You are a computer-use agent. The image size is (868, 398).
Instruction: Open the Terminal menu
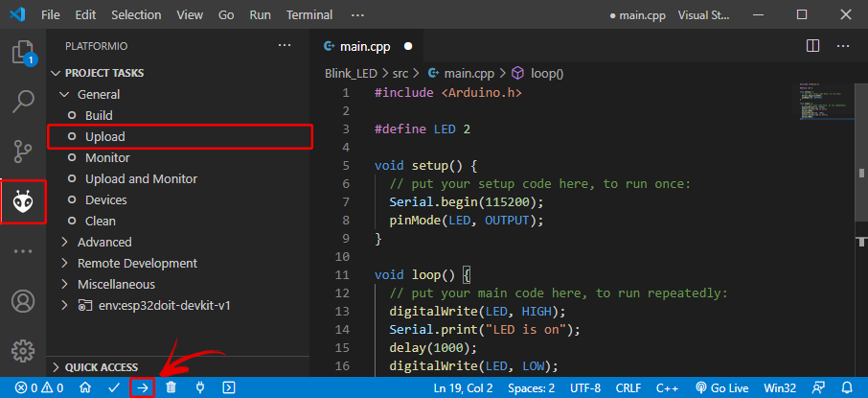click(309, 15)
